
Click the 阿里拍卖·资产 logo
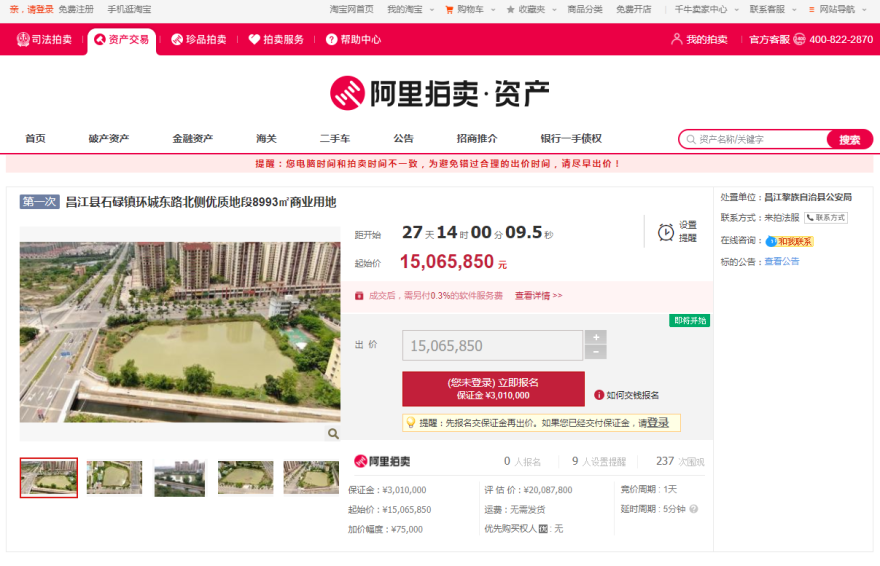coord(439,93)
